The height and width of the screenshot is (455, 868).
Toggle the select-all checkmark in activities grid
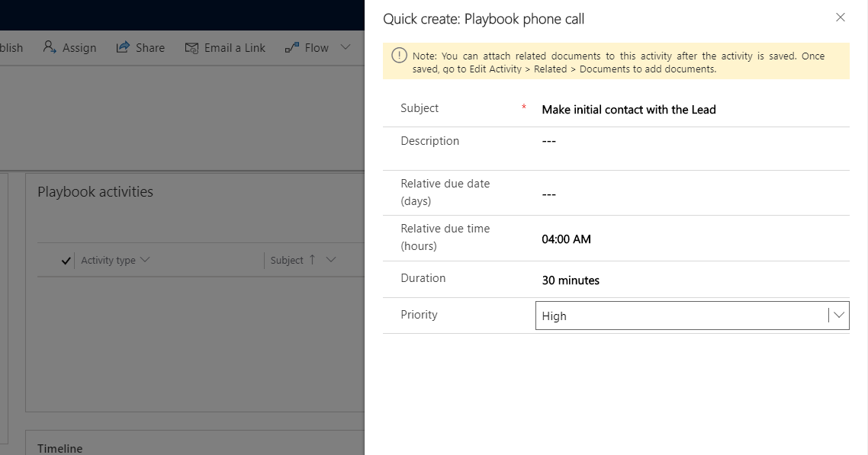point(66,261)
